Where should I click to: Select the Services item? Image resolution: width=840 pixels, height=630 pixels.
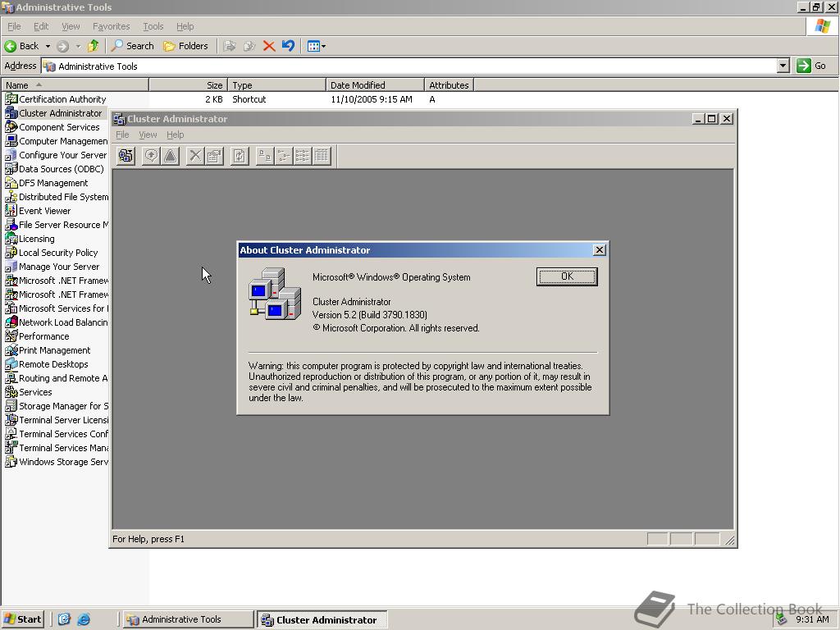29,391
